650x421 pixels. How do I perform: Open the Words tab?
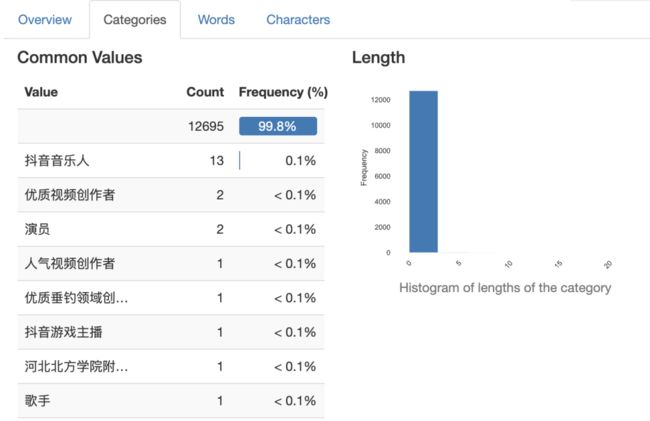tap(216, 19)
